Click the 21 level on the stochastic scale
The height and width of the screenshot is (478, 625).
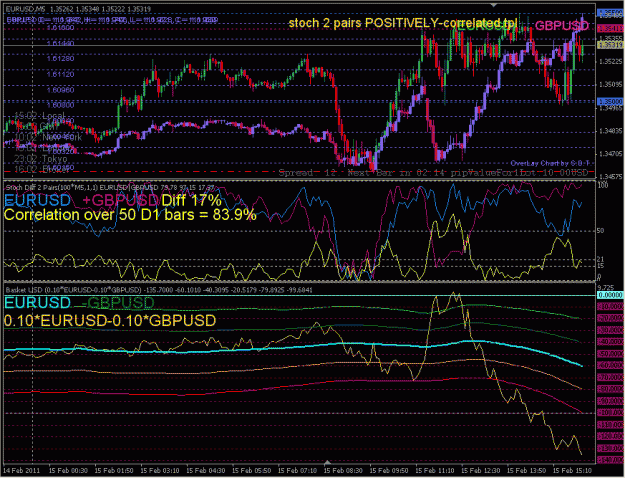[x=601, y=260]
